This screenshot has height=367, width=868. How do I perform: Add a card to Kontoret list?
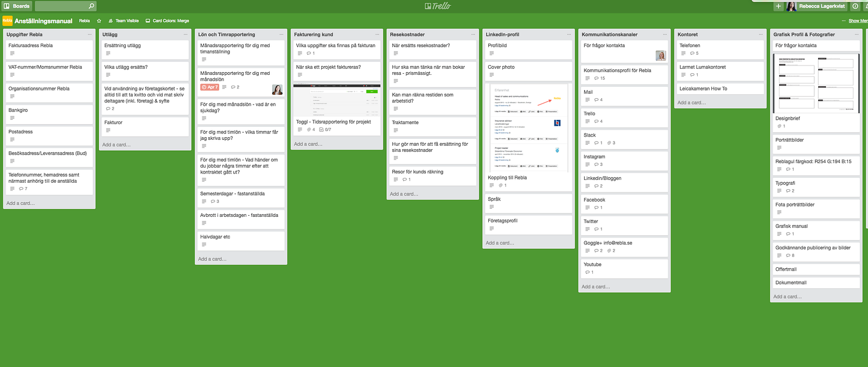pyautogui.click(x=692, y=102)
